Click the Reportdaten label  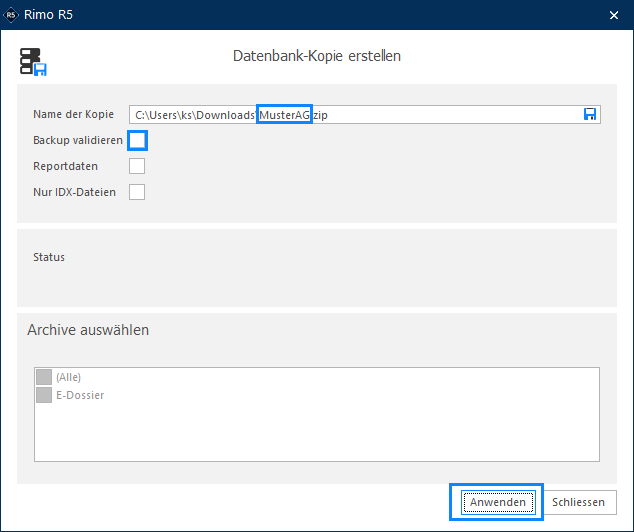click(x=66, y=166)
